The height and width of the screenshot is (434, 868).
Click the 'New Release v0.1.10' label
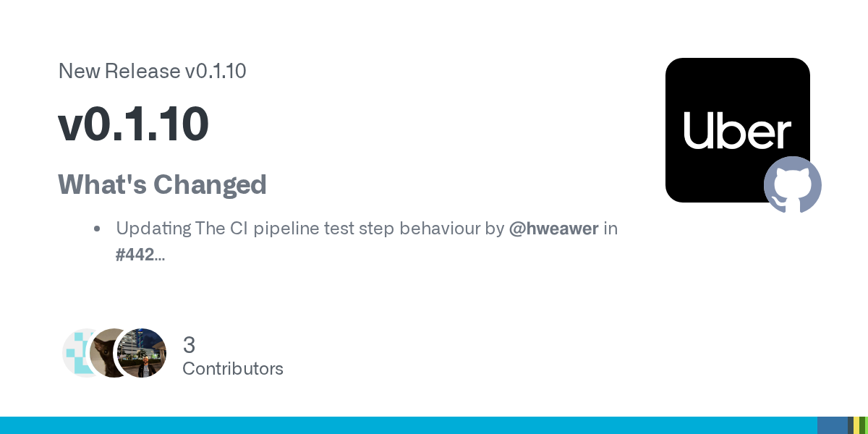152,71
